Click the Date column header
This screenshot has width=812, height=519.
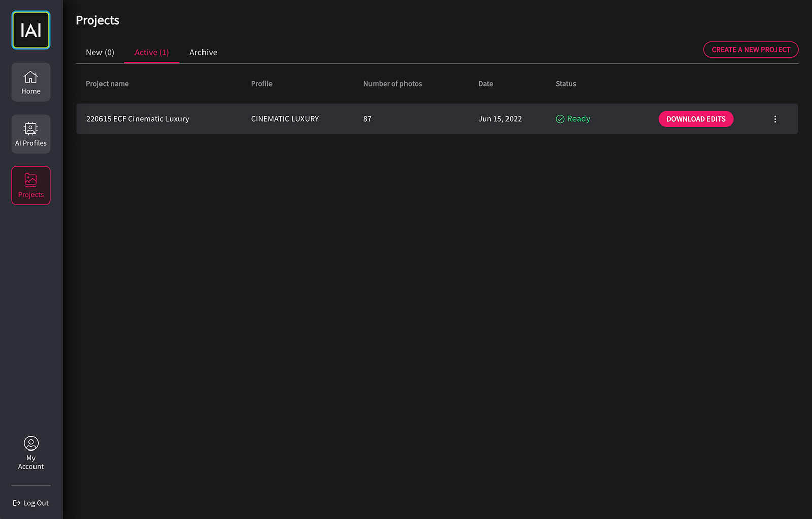coord(485,84)
